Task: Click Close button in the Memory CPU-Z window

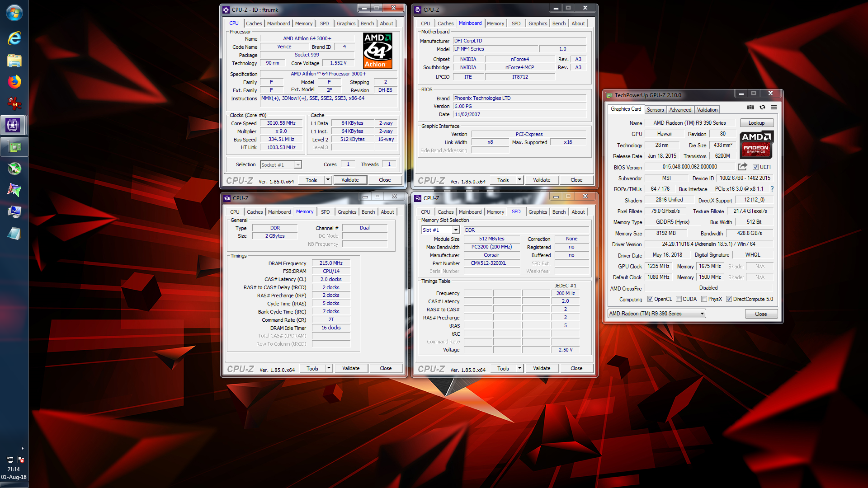Action: pyautogui.click(x=386, y=368)
